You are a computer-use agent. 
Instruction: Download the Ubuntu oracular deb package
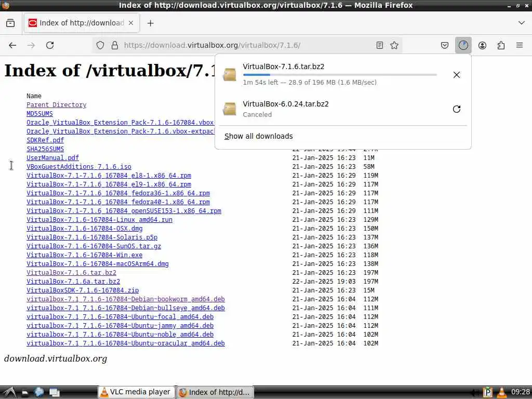pyautogui.click(x=126, y=343)
